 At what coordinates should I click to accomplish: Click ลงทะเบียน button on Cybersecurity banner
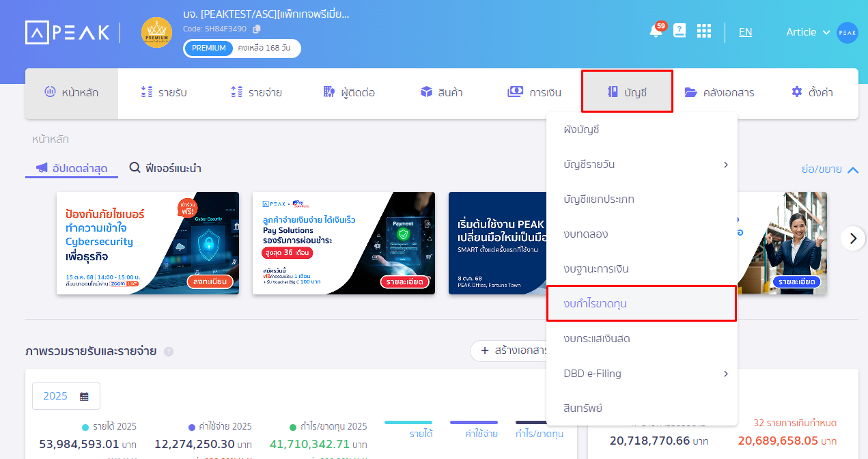[x=210, y=281]
